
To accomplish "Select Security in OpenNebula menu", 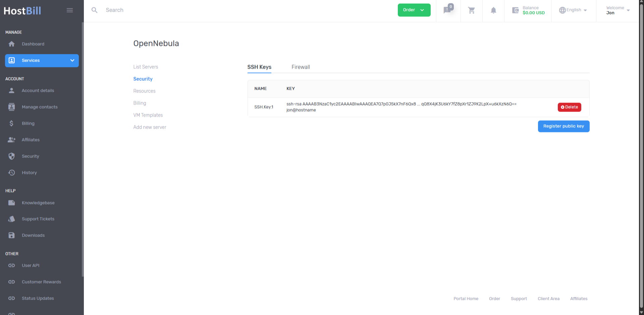I will click(143, 79).
